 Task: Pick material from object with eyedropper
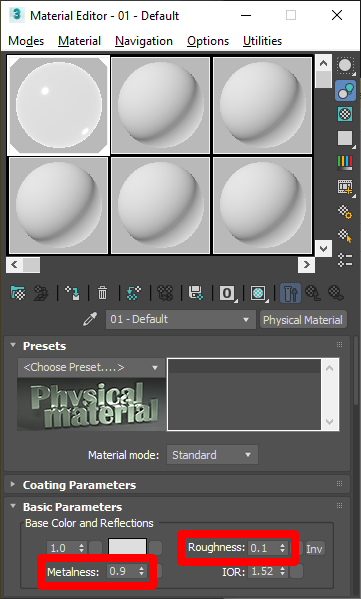(90, 319)
